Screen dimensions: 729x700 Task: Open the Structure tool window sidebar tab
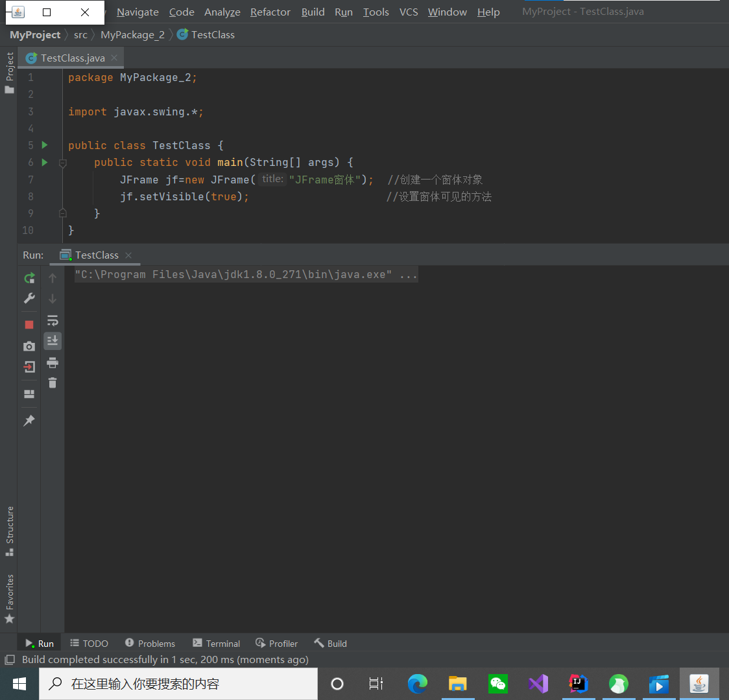click(x=9, y=530)
